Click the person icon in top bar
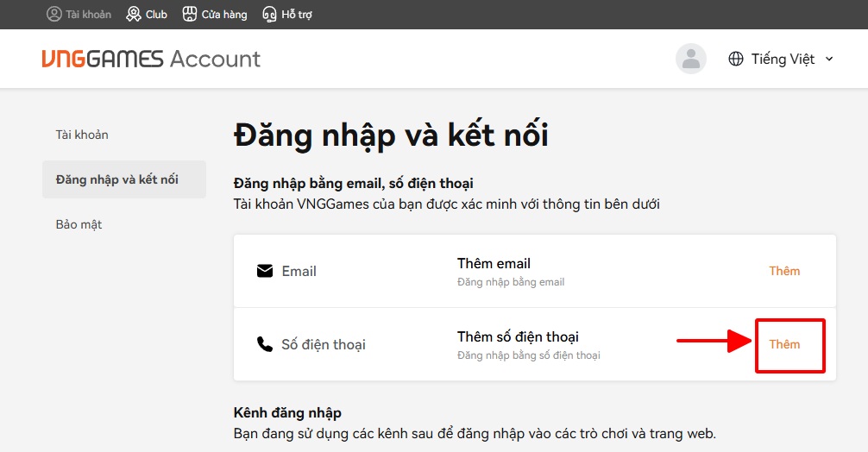 (54, 14)
